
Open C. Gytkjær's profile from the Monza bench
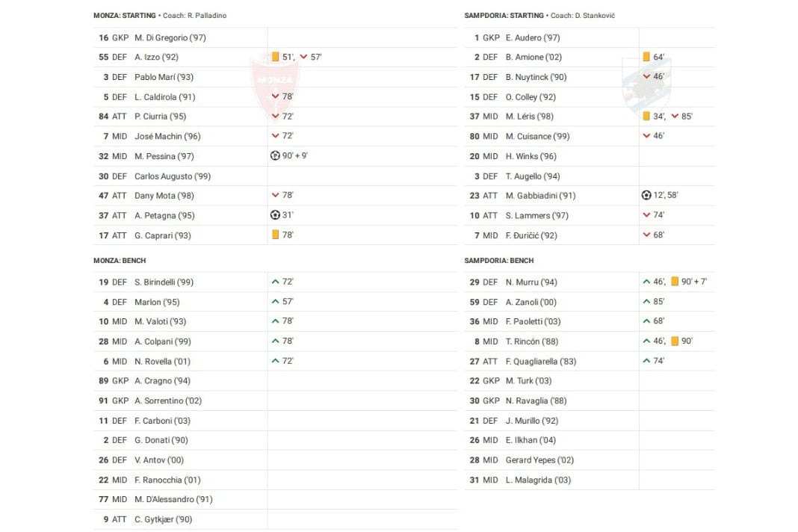click(163, 519)
